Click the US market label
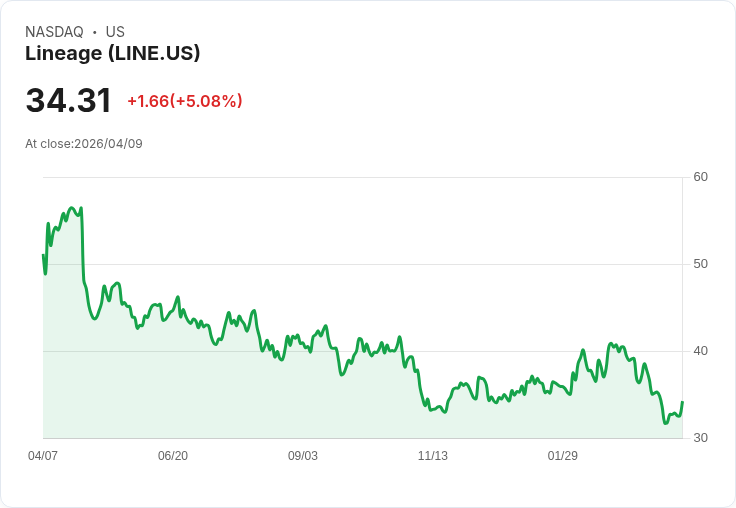Image resolution: width=736 pixels, height=508 pixels. 115,32
